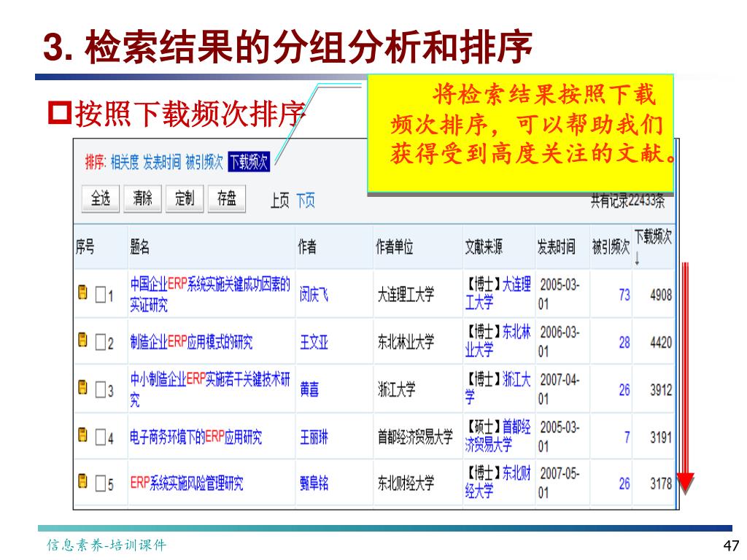
Task: Open source link 大连理工大学 in row 1
Action: click(498, 293)
